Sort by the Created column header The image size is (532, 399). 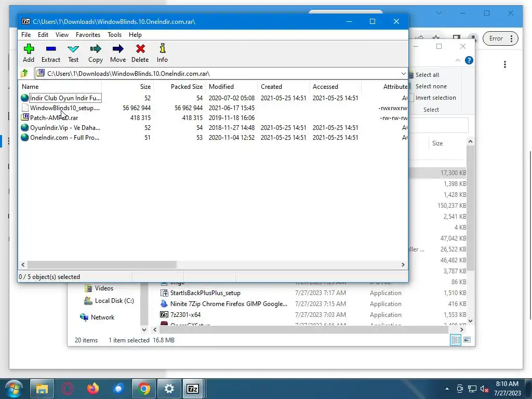[x=284, y=87]
